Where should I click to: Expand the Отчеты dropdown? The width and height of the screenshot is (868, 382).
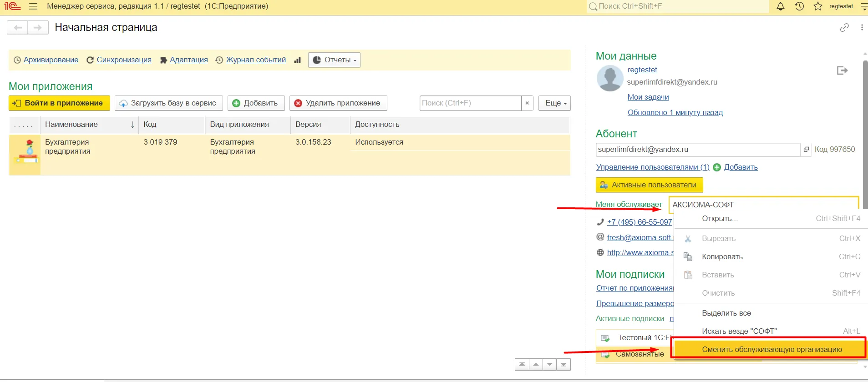coord(334,60)
